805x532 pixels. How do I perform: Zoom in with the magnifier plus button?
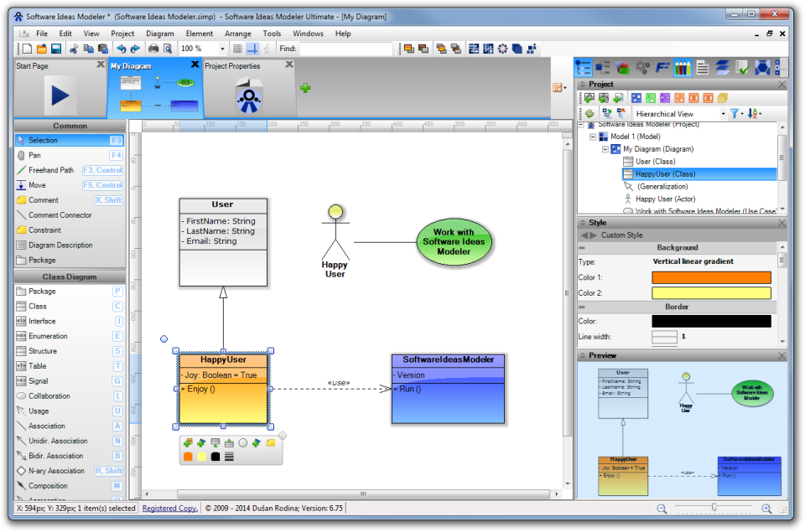766,509
